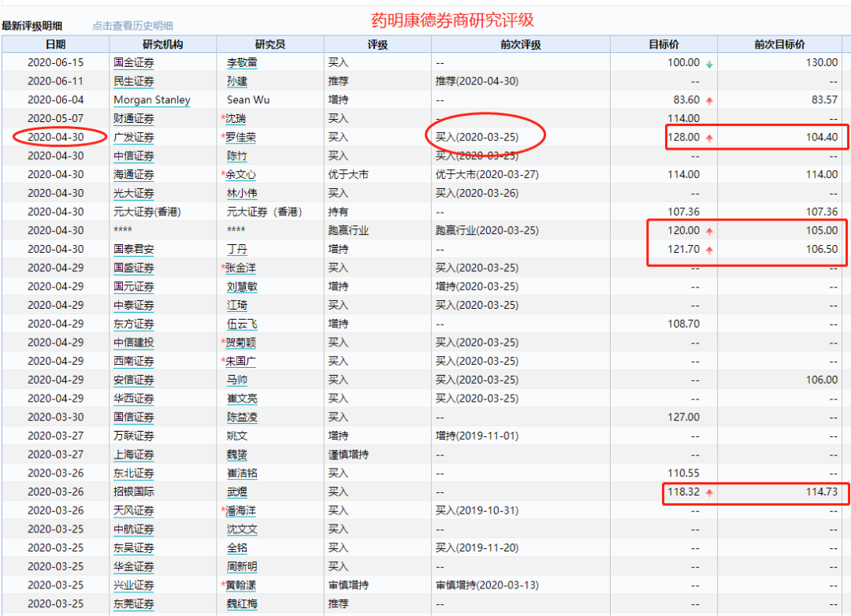Open analyst 刘慧敏 profile link
This screenshot has height=616, width=851.
[x=242, y=287]
